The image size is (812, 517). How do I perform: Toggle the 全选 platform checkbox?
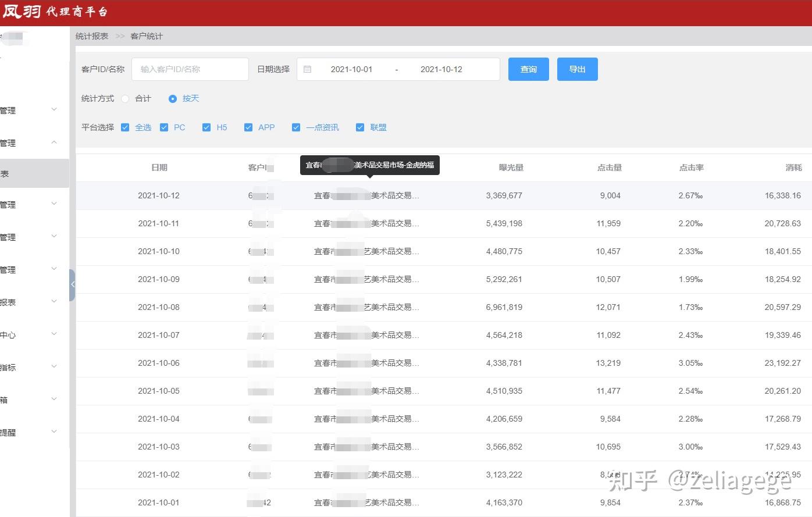click(x=125, y=127)
